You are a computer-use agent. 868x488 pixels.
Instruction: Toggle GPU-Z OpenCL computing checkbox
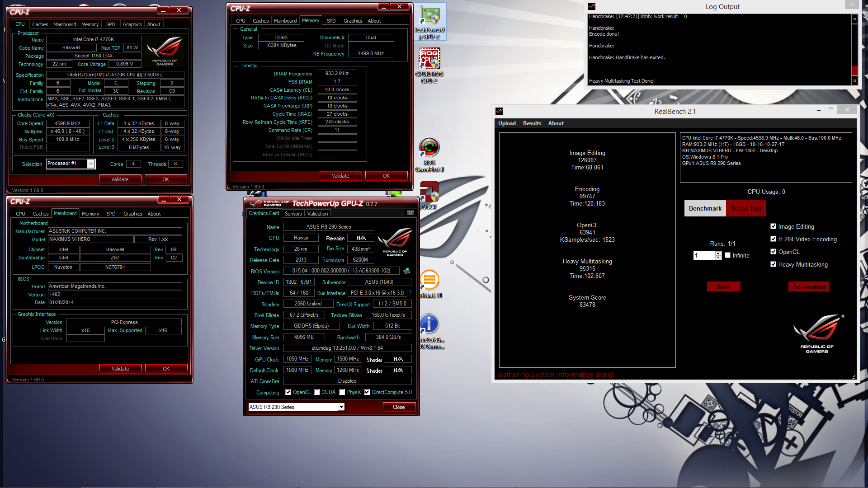coord(288,392)
